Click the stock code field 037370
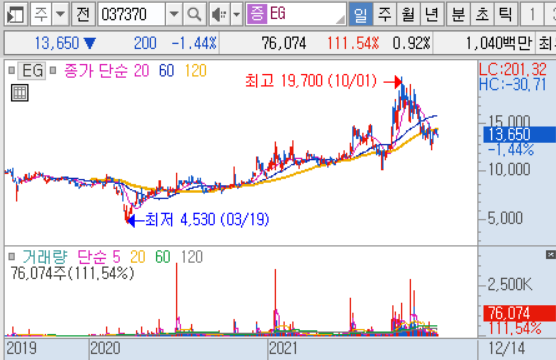The width and height of the screenshot is (556, 360). [131, 15]
